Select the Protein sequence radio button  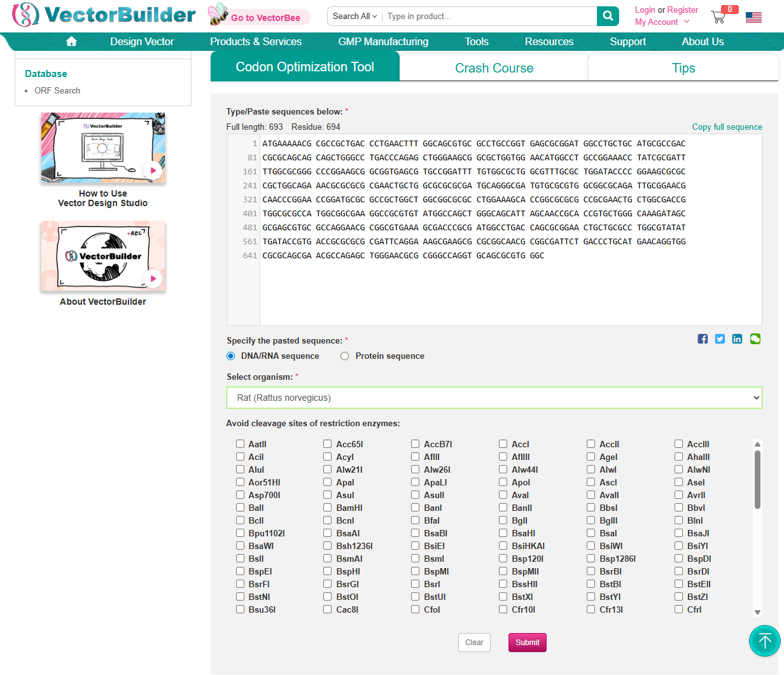pyautogui.click(x=345, y=356)
